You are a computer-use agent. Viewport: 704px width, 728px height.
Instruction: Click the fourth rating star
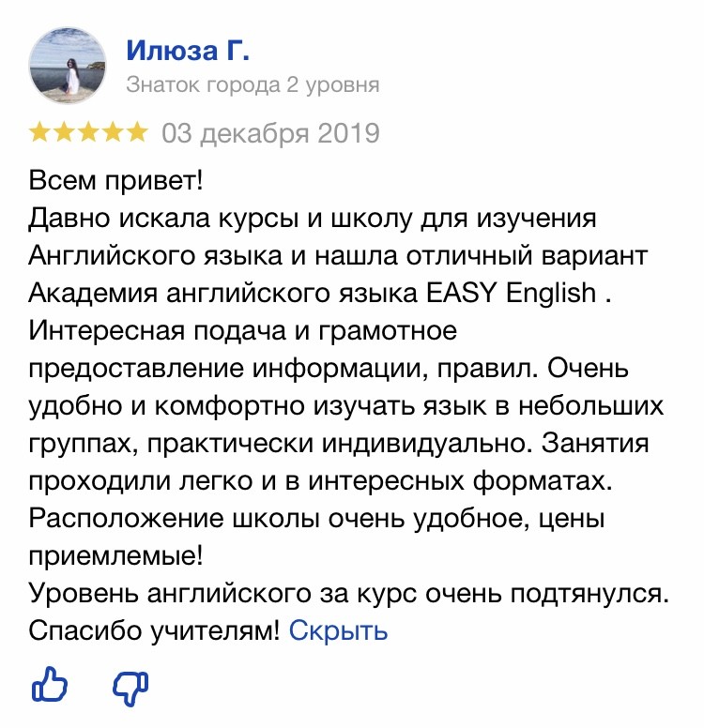pyautogui.click(x=113, y=132)
